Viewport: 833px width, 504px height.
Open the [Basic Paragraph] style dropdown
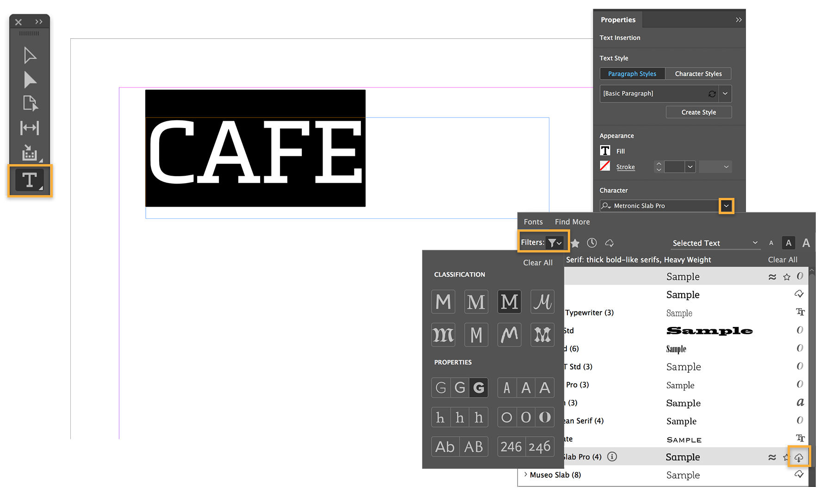725,93
